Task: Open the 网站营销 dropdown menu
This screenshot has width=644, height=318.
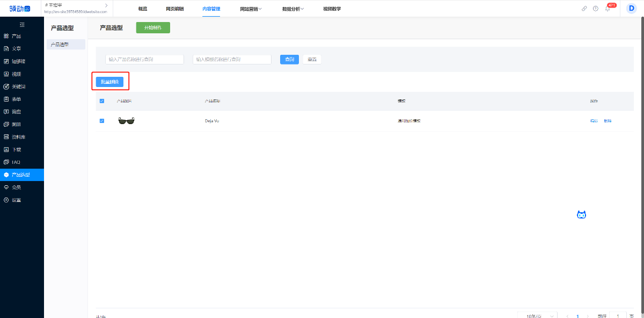Action: tap(251, 9)
